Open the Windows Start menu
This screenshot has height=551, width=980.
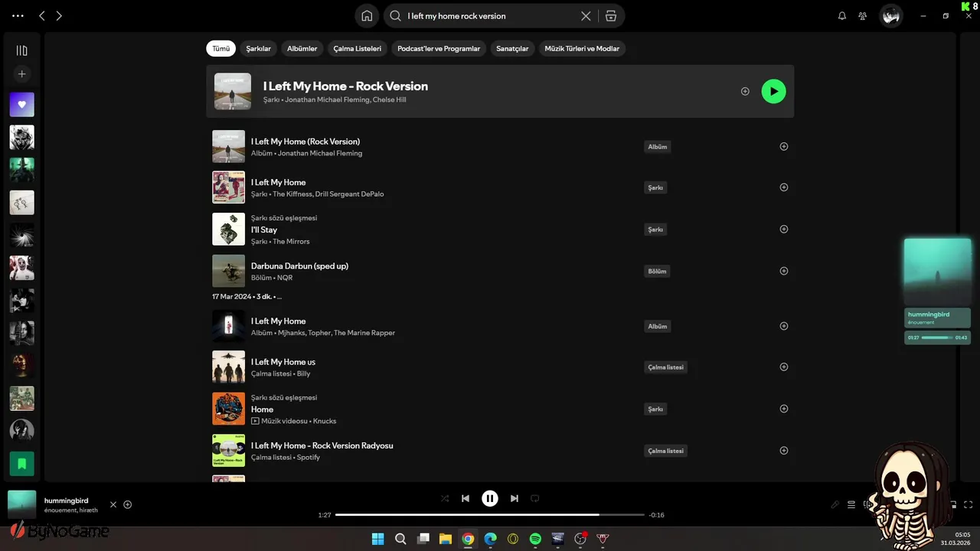click(x=377, y=539)
